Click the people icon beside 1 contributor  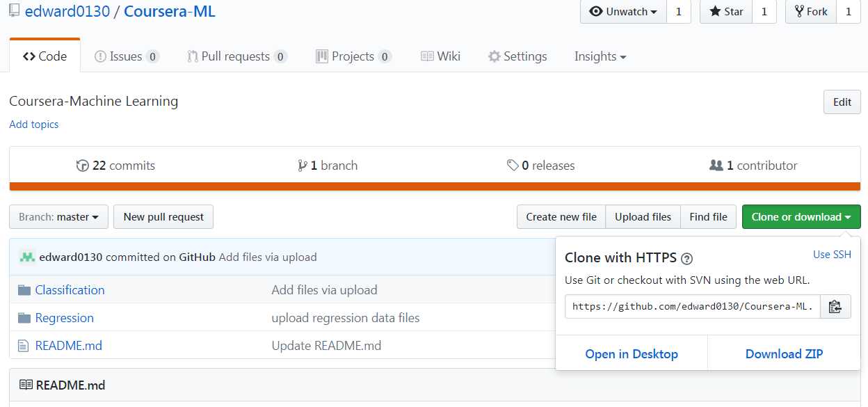point(716,166)
